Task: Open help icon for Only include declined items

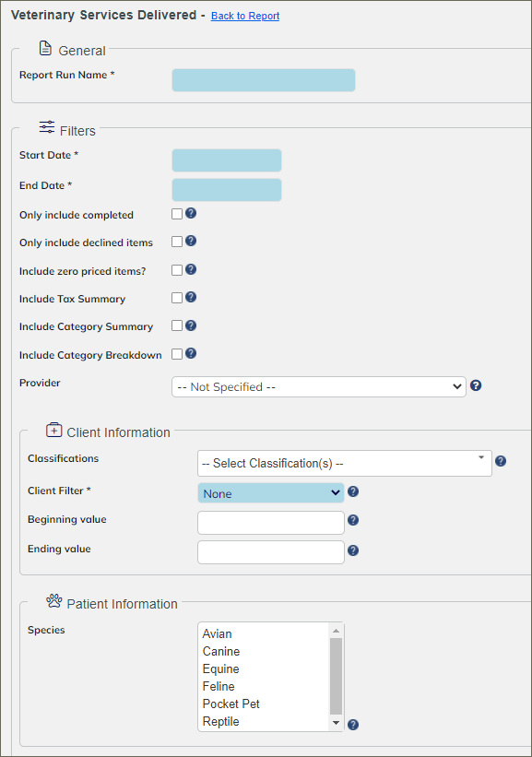Action: tap(191, 241)
